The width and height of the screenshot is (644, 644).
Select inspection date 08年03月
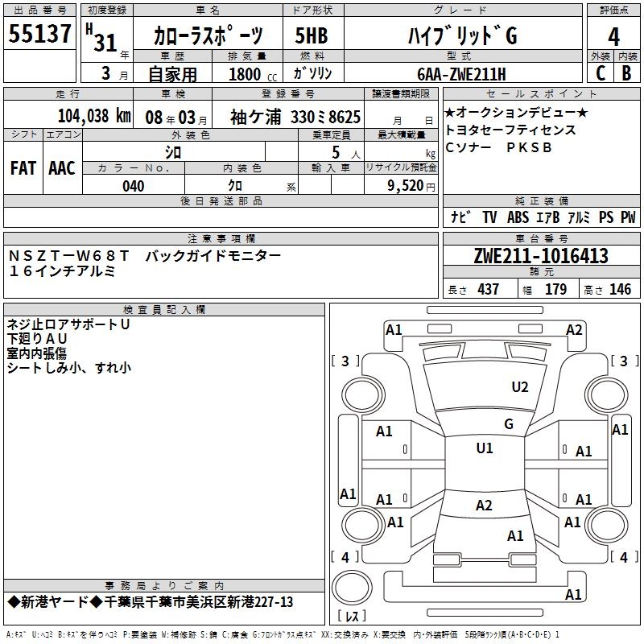point(176,118)
